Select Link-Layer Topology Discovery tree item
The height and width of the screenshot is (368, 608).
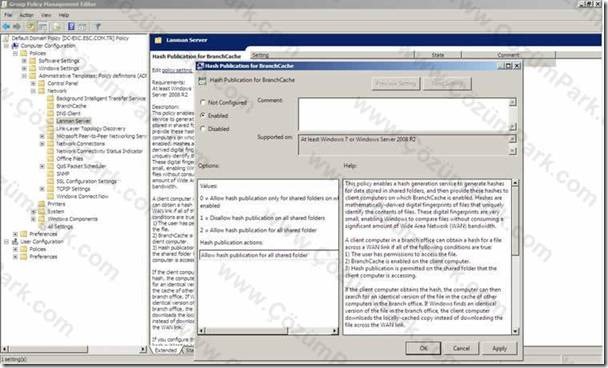pos(91,128)
